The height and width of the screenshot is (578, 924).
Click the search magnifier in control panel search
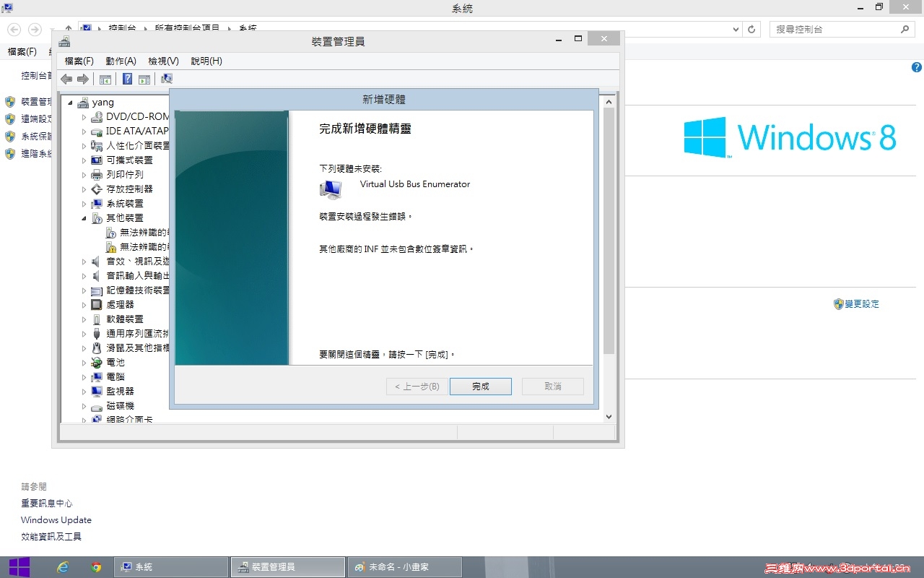pyautogui.click(x=905, y=30)
